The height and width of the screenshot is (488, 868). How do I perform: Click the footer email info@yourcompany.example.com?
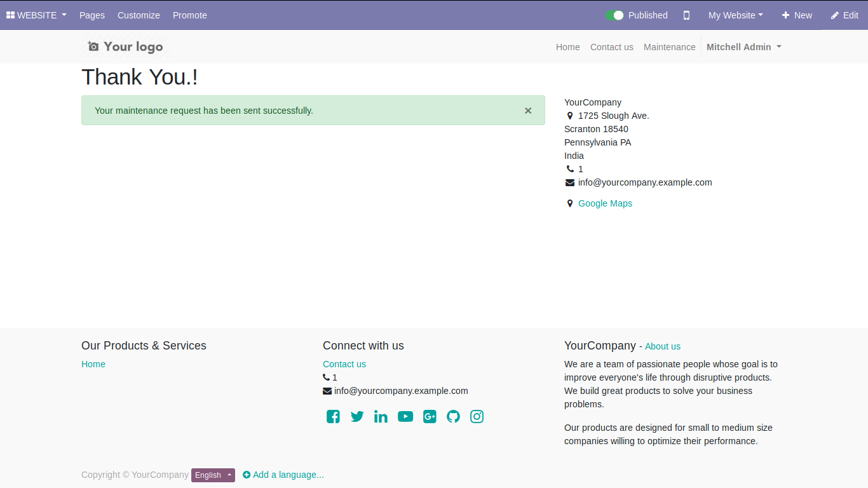pyautogui.click(x=401, y=391)
